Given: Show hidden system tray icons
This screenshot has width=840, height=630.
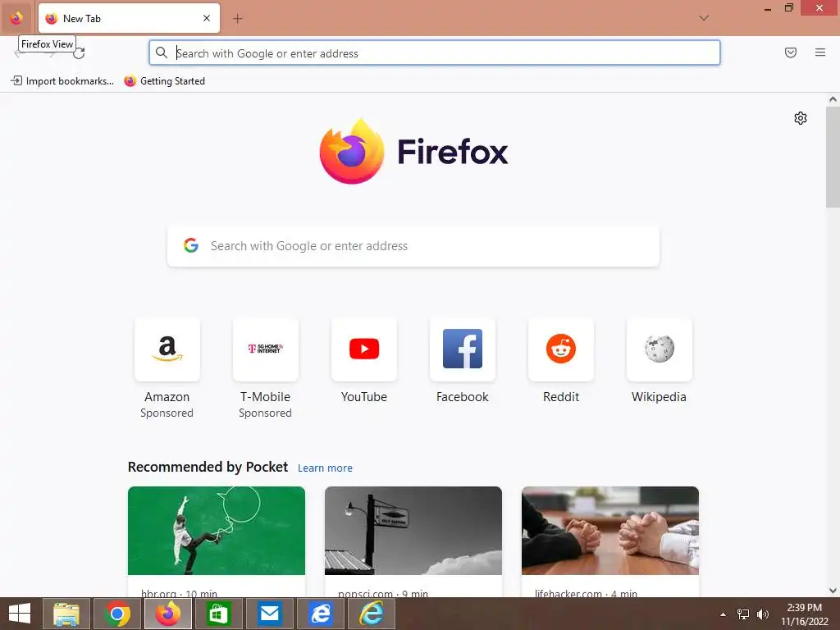Looking at the screenshot, I should [x=724, y=614].
